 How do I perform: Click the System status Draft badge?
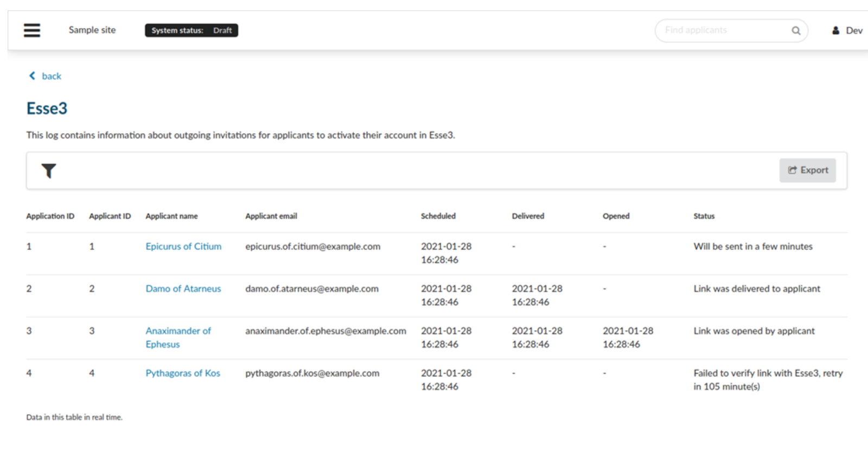point(192,30)
